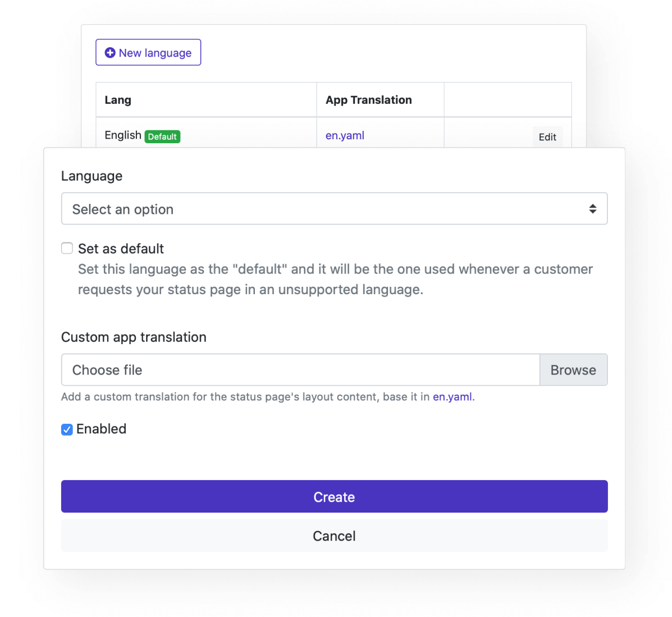Open en.yaml link in App Translation column
The image size is (672, 617).
(x=345, y=135)
